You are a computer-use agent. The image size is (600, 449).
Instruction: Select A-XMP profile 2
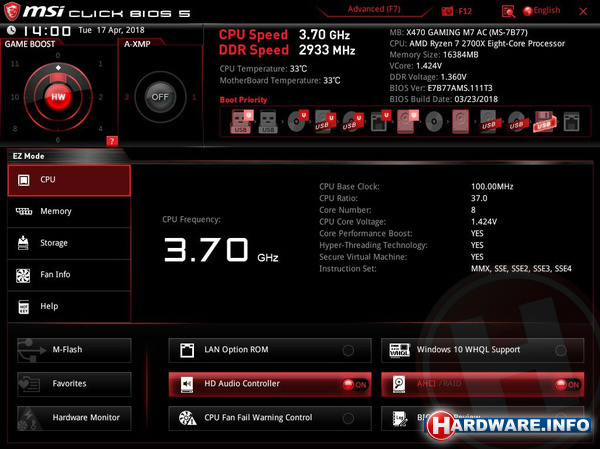127,97
